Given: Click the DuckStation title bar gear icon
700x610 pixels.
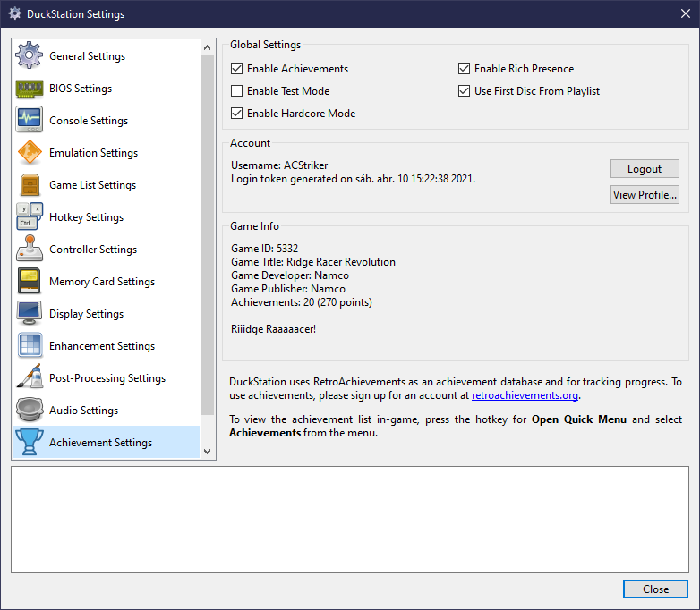Looking at the screenshot, I should coord(14,13).
